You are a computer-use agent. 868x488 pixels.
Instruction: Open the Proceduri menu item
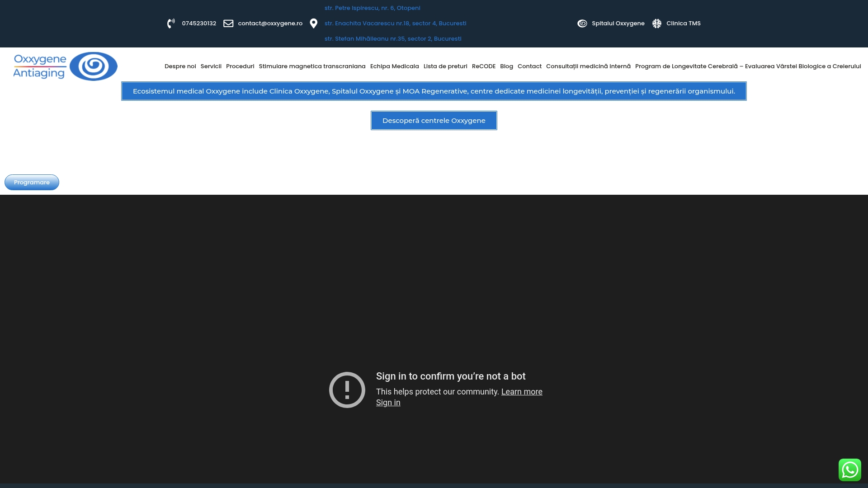[x=240, y=66]
